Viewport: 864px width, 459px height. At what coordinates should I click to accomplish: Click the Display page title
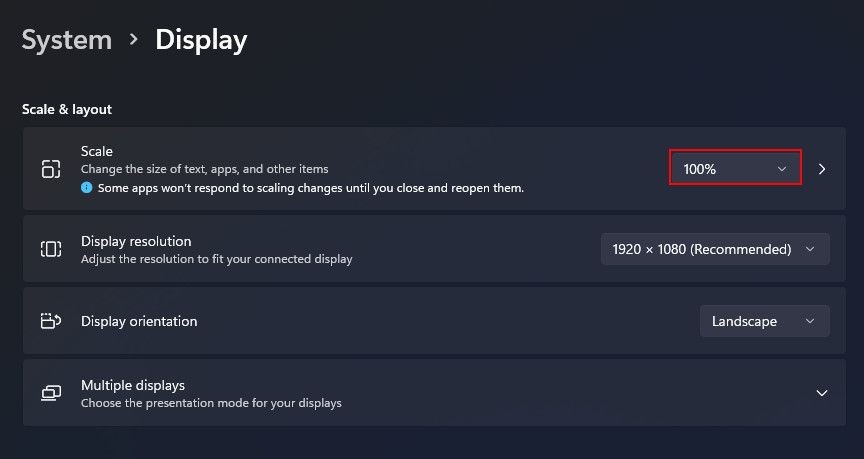pyautogui.click(x=201, y=40)
